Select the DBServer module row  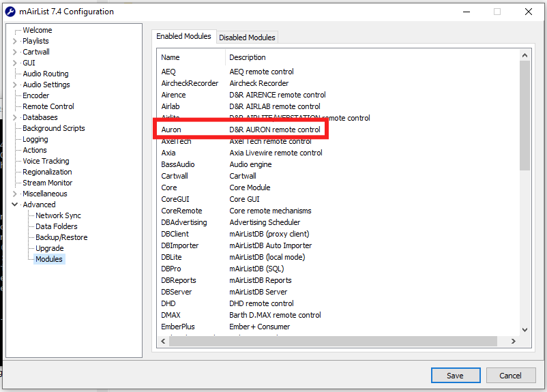[338, 292]
